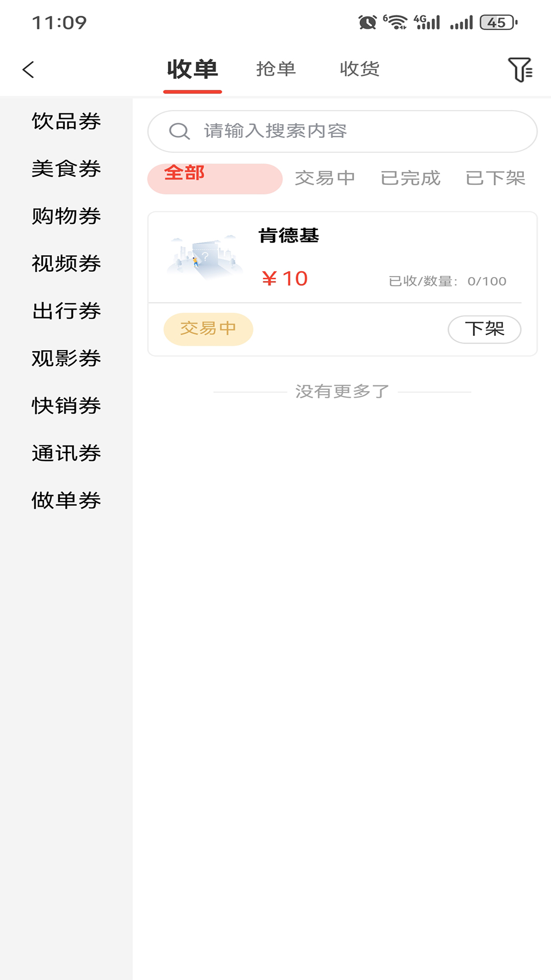Click the search input field
Image resolution: width=551 pixels, height=980 pixels.
pyautogui.click(x=357, y=131)
